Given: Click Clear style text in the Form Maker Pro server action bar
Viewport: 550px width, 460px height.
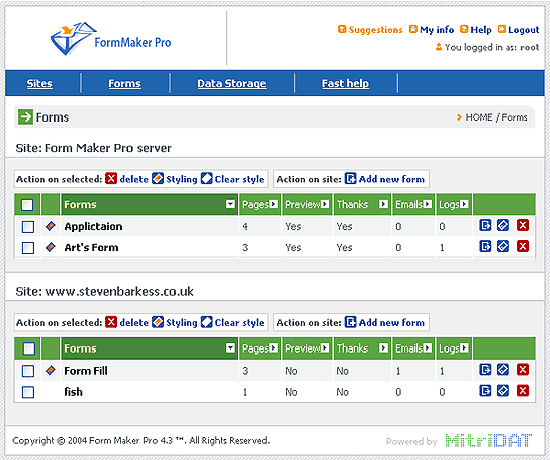Looking at the screenshot, I should tap(239, 179).
